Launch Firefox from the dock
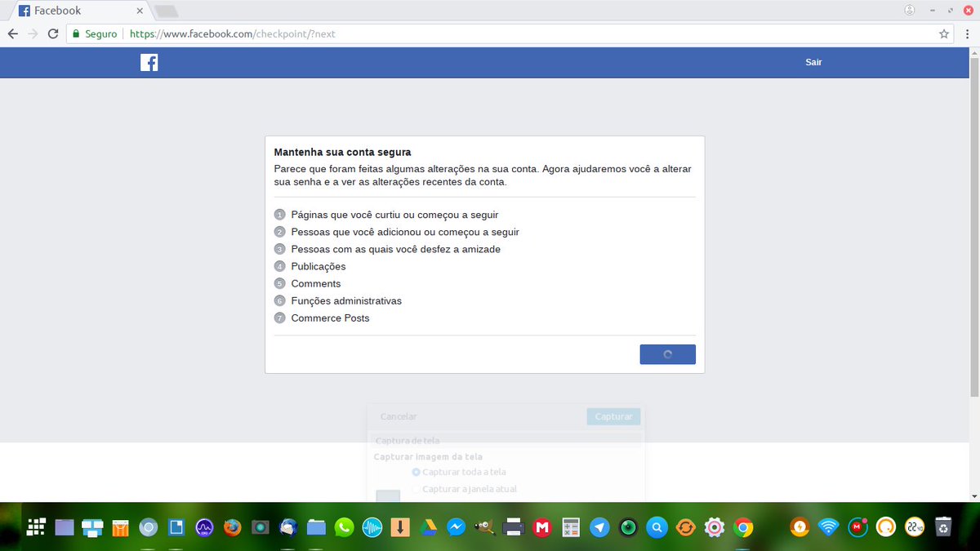 [x=232, y=527]
